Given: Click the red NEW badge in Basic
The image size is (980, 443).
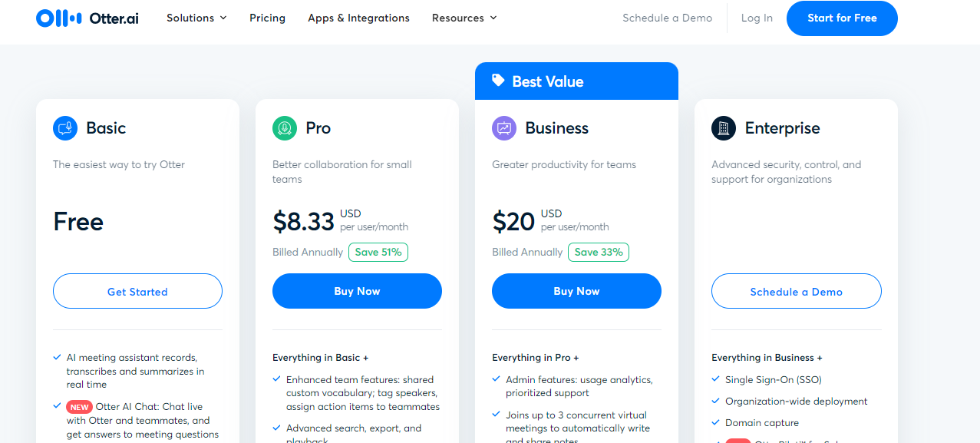Looking at the screenshot, I should click(79, 407).
